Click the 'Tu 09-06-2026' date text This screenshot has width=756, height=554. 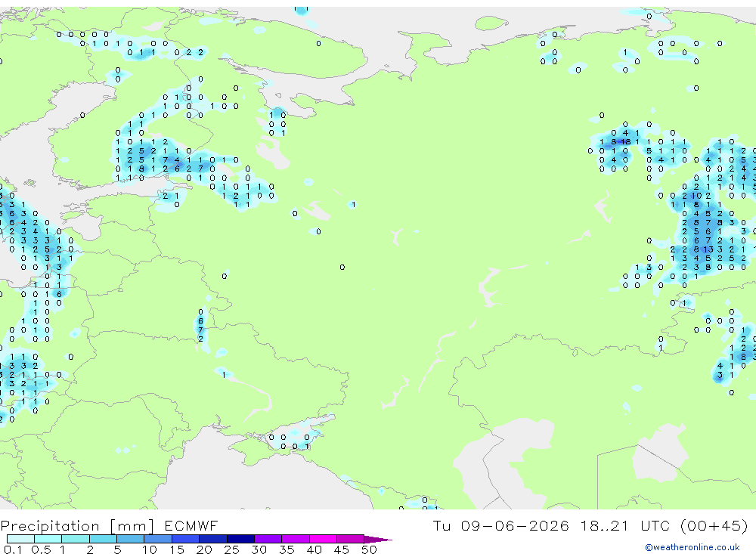pos(501,525)
